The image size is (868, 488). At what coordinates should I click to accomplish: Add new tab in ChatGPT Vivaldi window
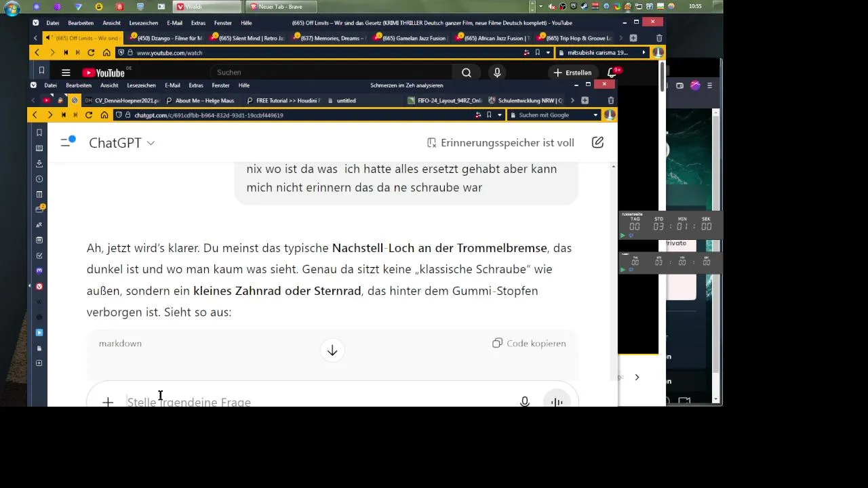(x=585, y=100)
